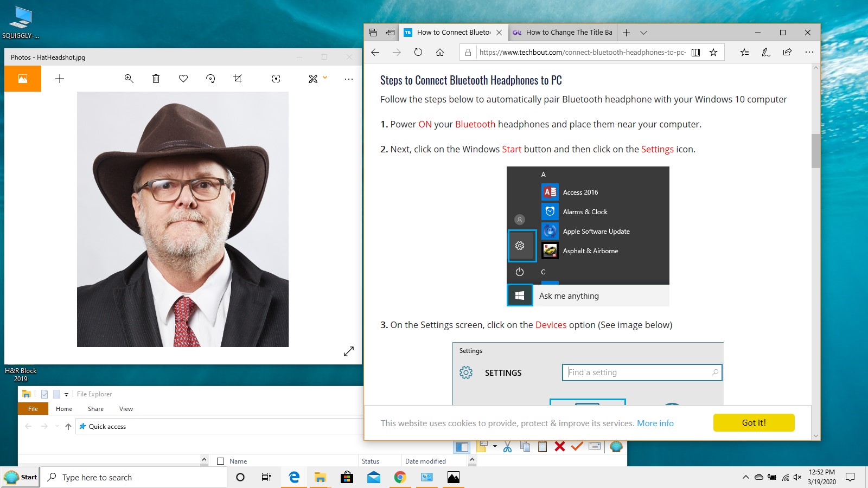
Task: Open the Collection view in Photos
Action: (x=23, y=79)
